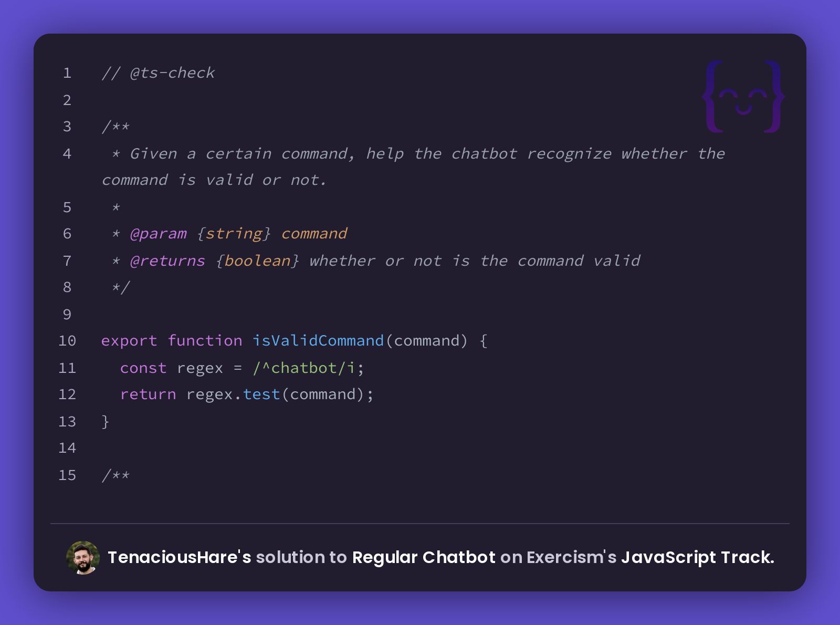Click the Exercism smiley braces logo

pos(743,97)
